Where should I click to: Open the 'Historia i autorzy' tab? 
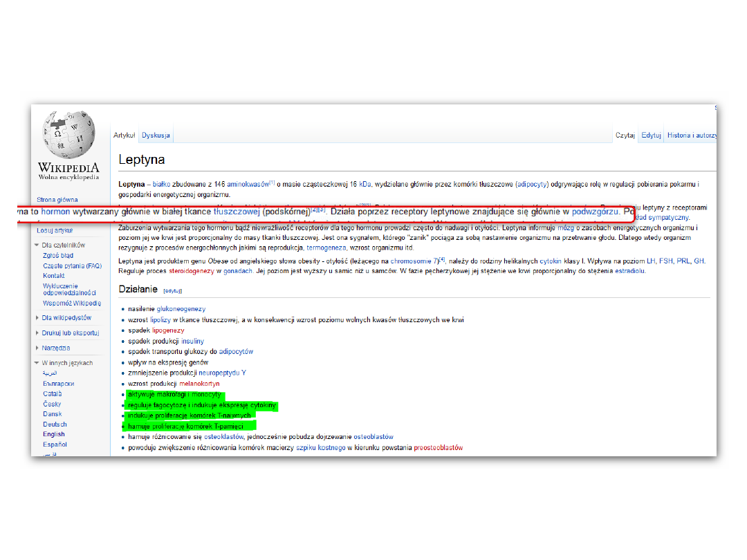691,136
